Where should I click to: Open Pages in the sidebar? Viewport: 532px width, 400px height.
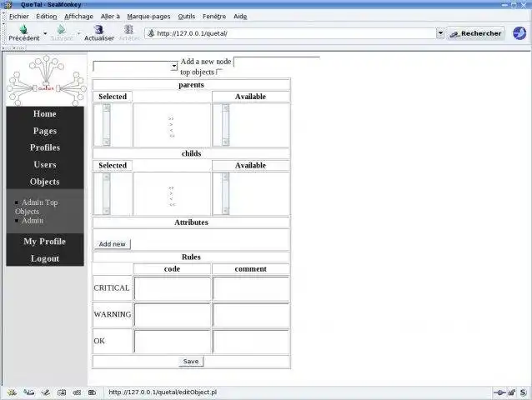pos(45,131)
